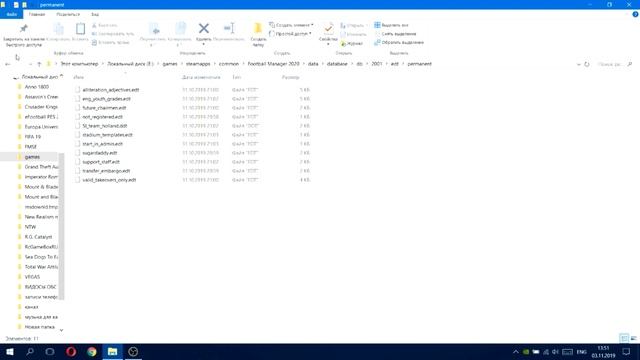Click the Copy icon in the ribbon
The image size is (640, 360).
(x=59, y=29)
